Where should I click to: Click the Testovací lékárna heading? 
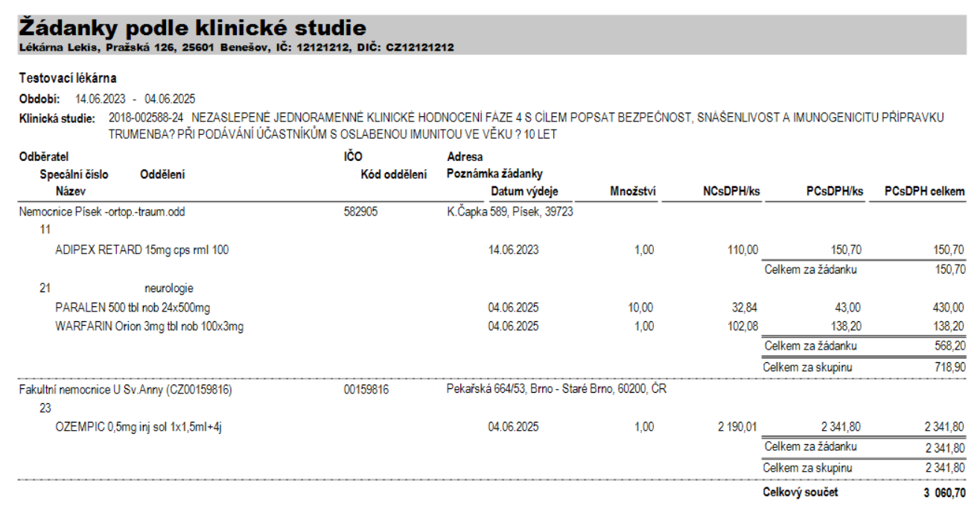point(68,78)
